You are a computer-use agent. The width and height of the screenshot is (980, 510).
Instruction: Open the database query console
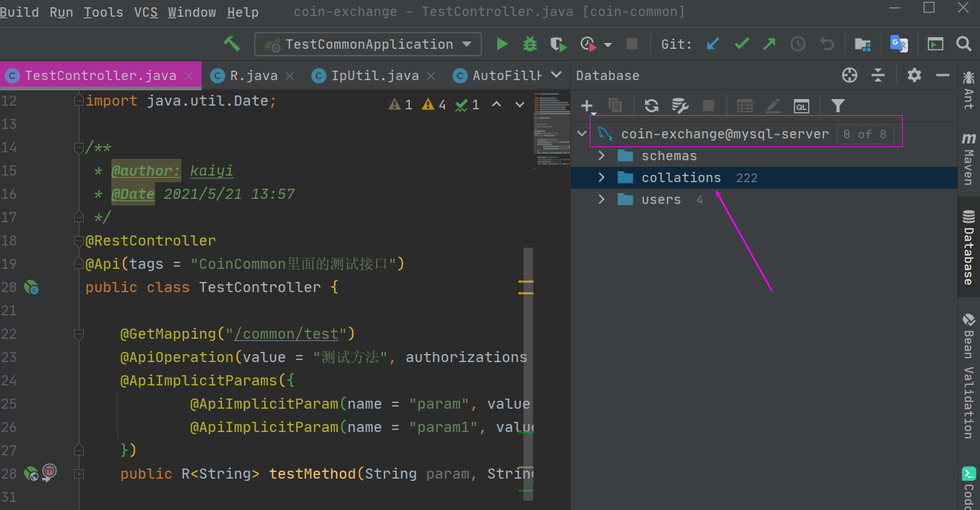click(801, 106)
